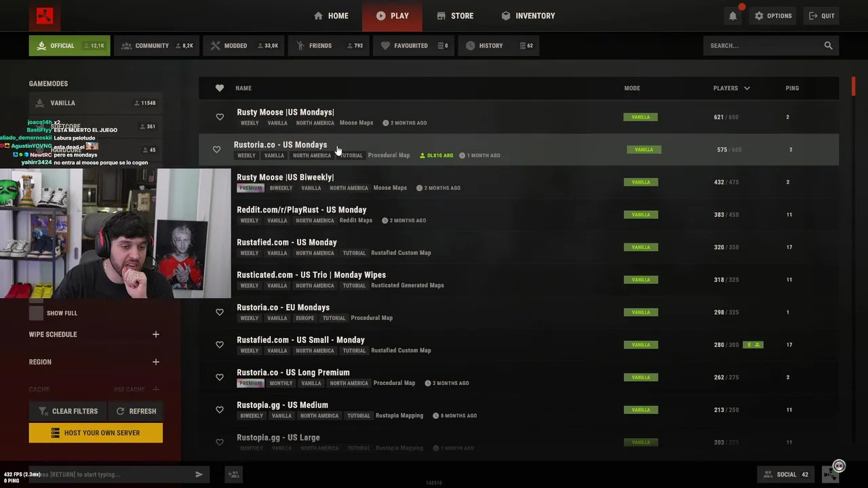The height and width of the screenshot is (488, 868).
Task: Select Rustoria.co - US Long Premium name
Action: pos(293,372)
